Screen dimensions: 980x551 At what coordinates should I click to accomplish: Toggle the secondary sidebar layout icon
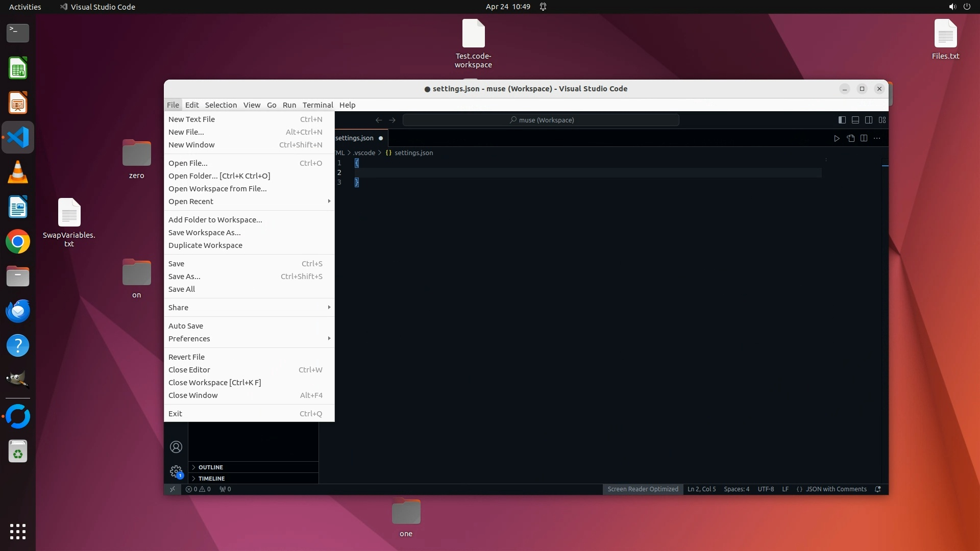coord(868,120)
